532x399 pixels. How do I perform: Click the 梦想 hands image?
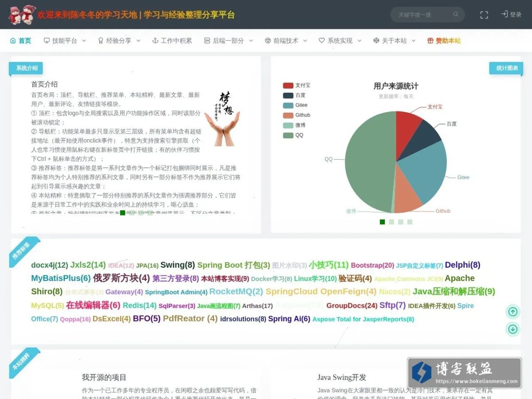tap(222, 119)
